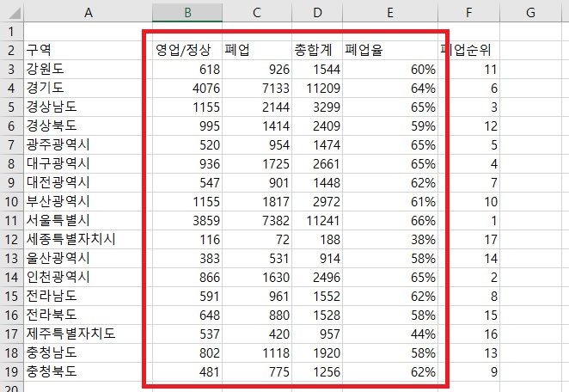Select the 서울특별시 cell

click(89, 220)
